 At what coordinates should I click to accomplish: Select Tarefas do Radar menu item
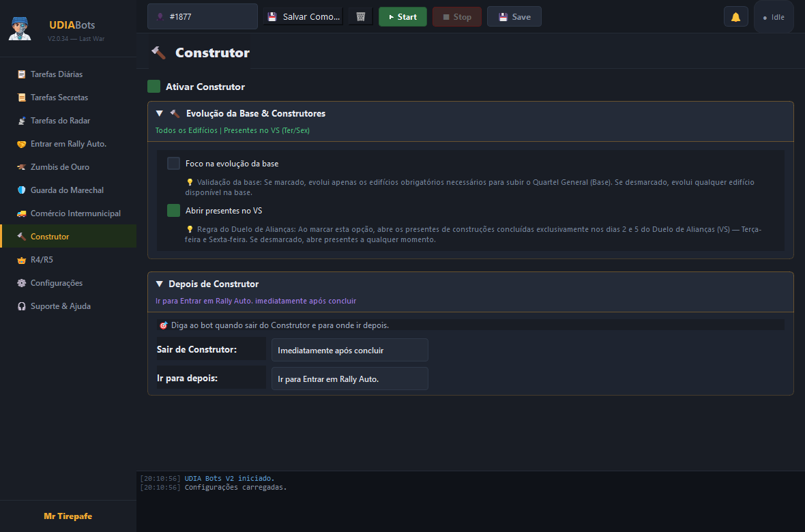pos(68,121)
